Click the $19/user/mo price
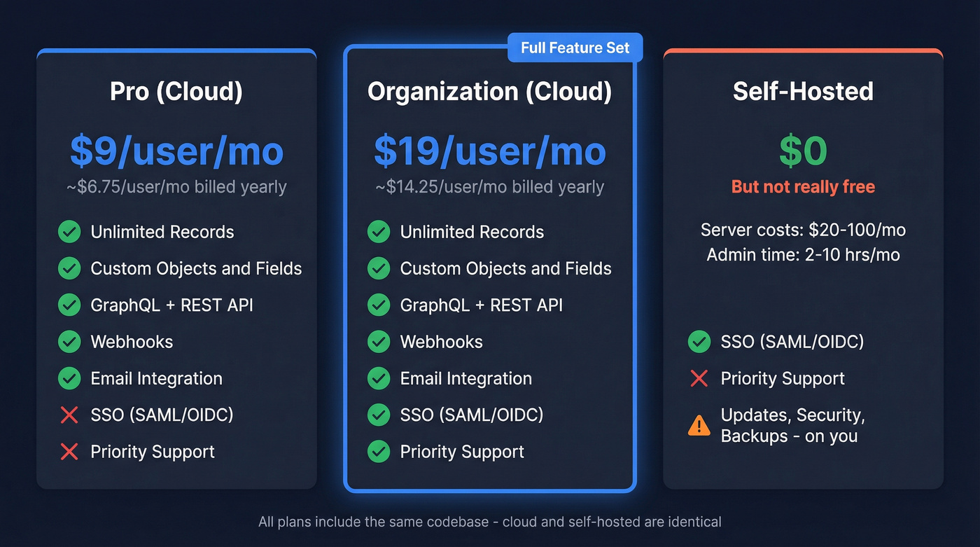 point(490,151)
